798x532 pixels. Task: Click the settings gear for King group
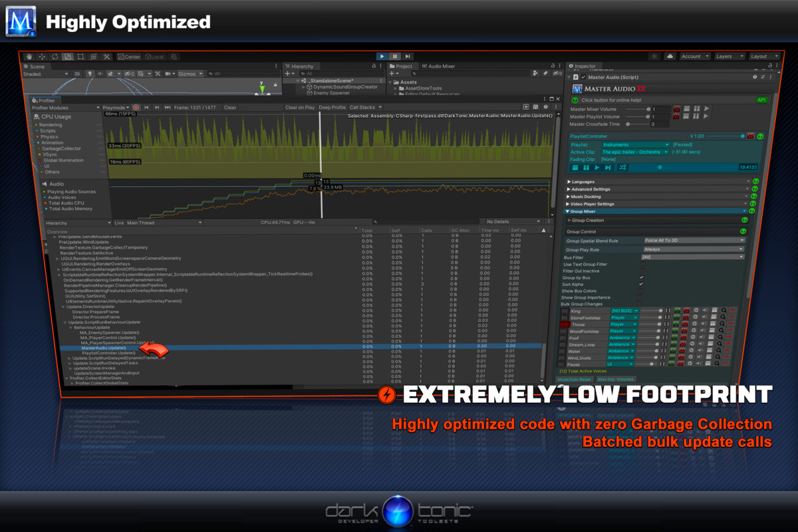(696, 310)
